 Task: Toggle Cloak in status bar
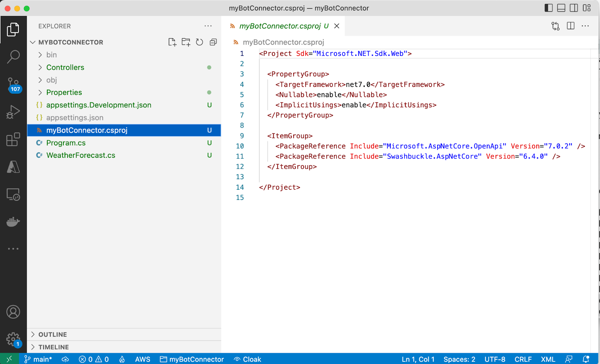(x=247, y=359)
